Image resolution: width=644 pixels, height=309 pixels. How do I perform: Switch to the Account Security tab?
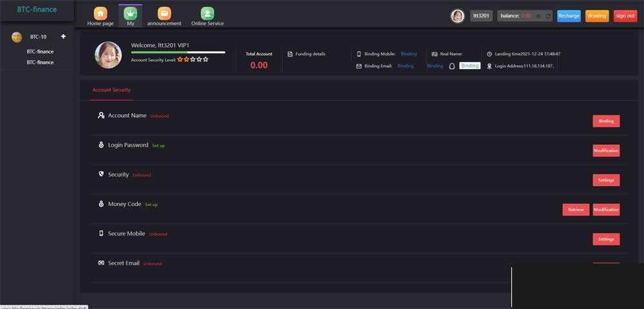click(111, 90)
